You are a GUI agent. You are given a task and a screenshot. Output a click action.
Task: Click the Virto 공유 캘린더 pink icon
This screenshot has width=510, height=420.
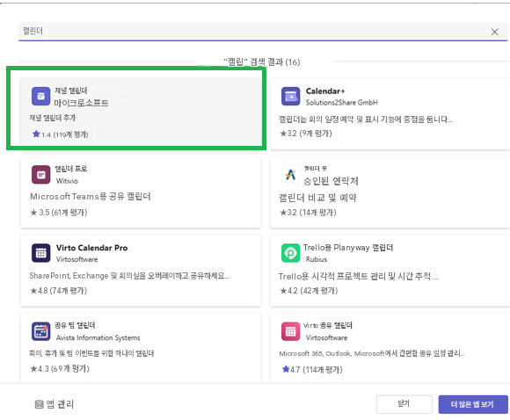click(x=290, y=331)
